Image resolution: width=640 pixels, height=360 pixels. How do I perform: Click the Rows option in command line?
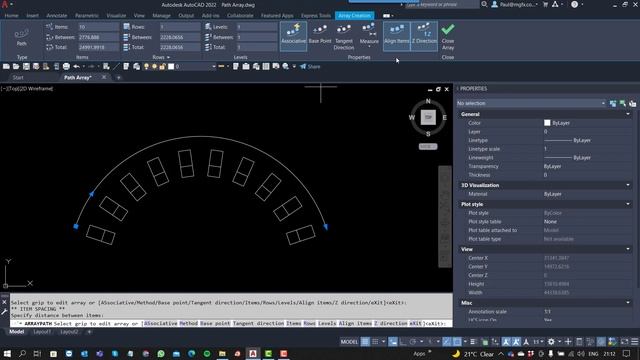[309, 323]
